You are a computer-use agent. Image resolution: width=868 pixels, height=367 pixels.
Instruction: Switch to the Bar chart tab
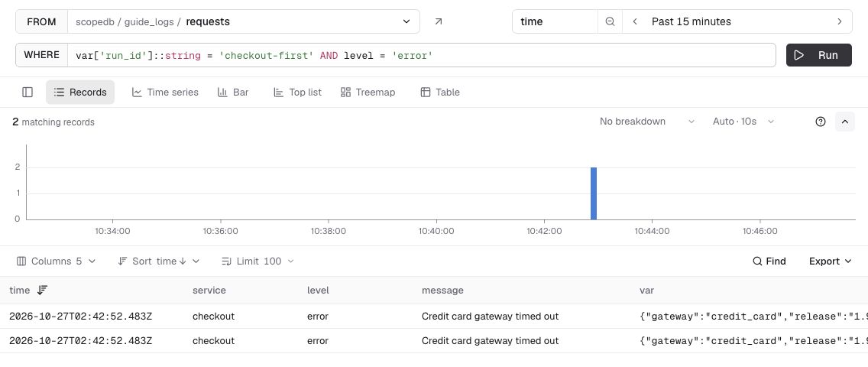tap(233, 92)
